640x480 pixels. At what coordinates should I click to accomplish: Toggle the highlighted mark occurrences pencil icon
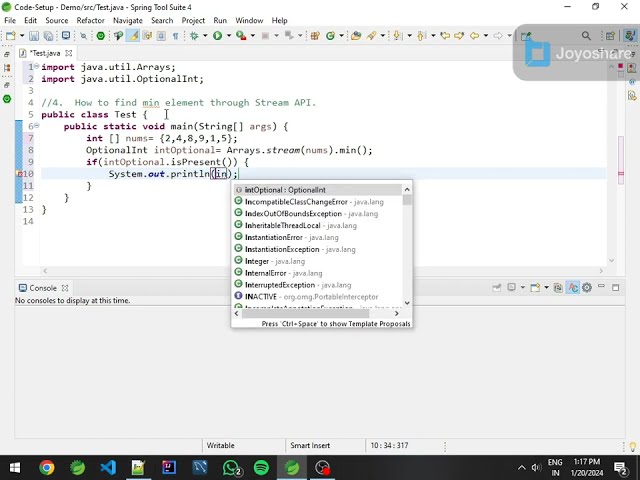(133, 36)
